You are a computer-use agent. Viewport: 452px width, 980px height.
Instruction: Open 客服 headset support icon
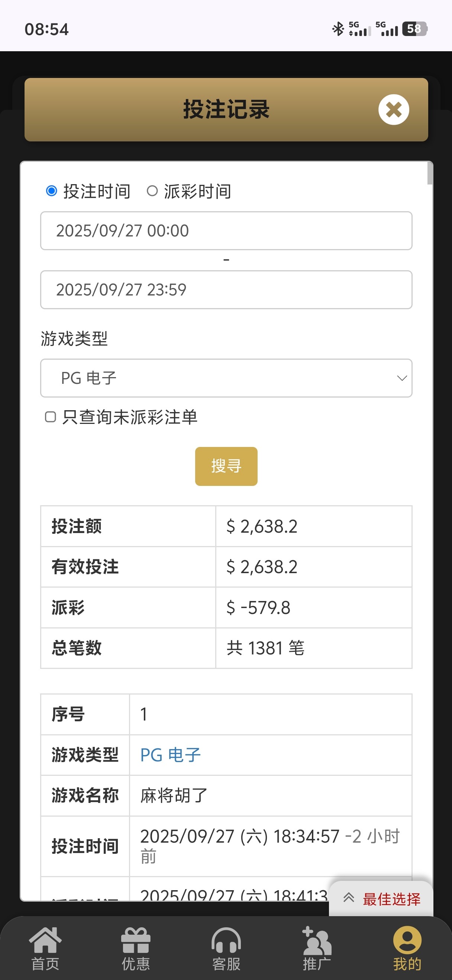226,940
